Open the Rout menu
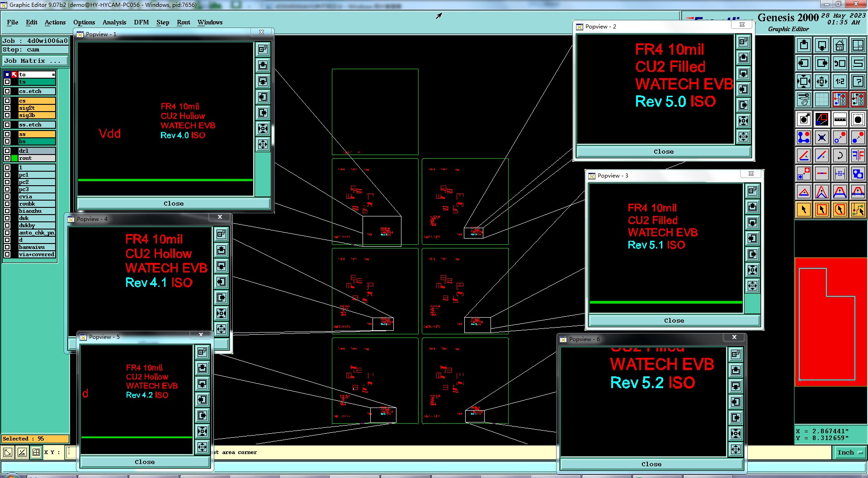This screenshot has width=868, height=478. tap(184, 22)
